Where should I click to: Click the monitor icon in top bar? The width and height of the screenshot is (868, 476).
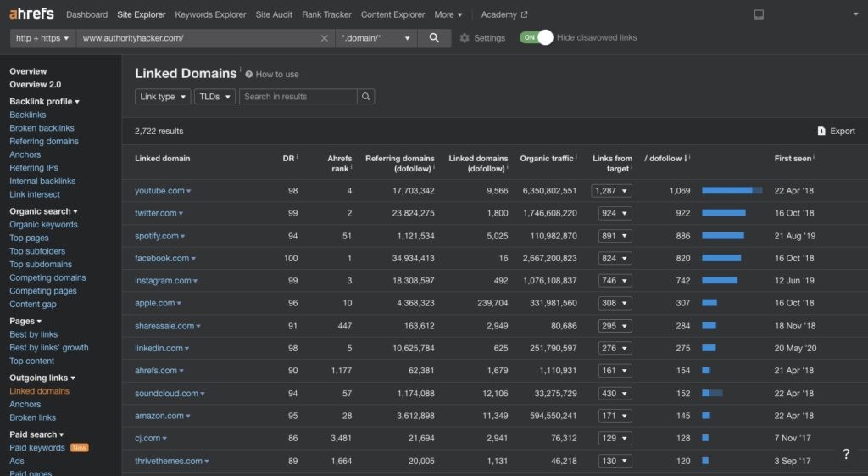coord(759,14)
